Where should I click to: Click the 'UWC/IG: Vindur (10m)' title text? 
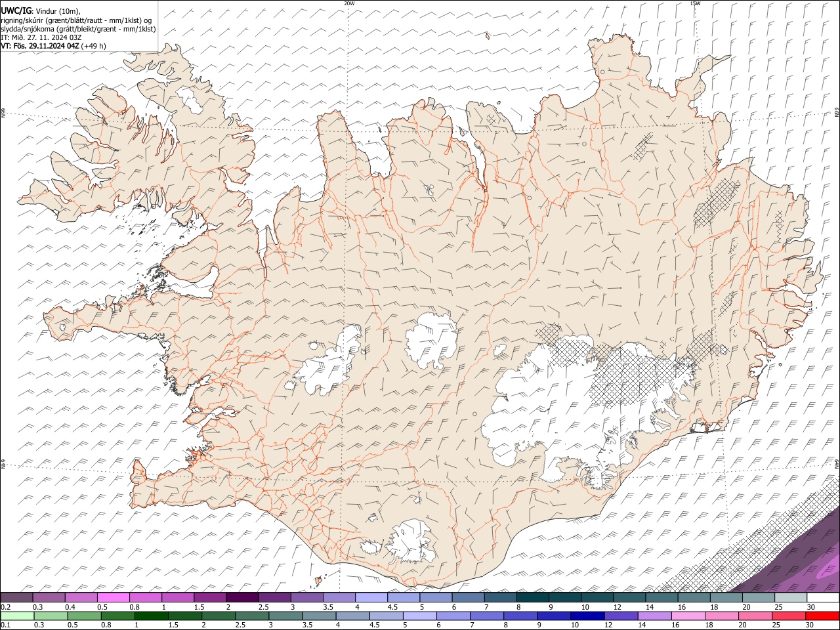click(x=41, y=11)
